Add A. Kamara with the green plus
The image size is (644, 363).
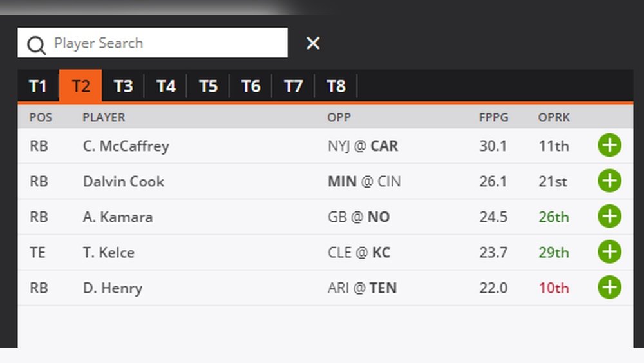[x=609, y=217]
